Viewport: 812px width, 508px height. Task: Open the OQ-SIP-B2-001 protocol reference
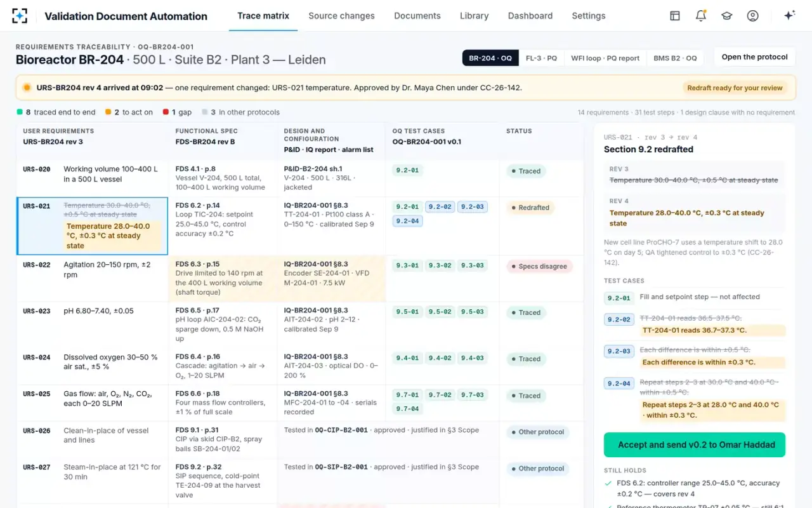point(341,467)
